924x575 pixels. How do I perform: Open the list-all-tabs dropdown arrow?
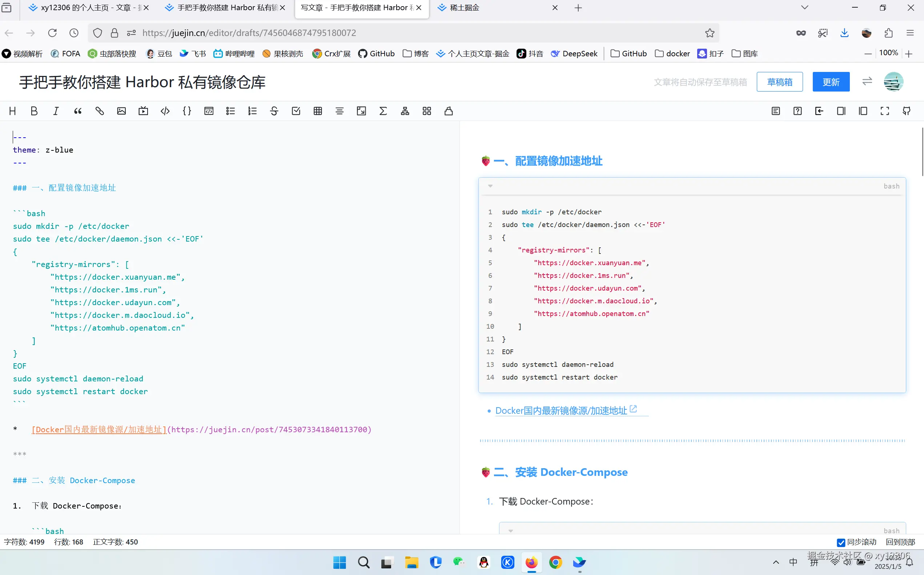point(804,8)
